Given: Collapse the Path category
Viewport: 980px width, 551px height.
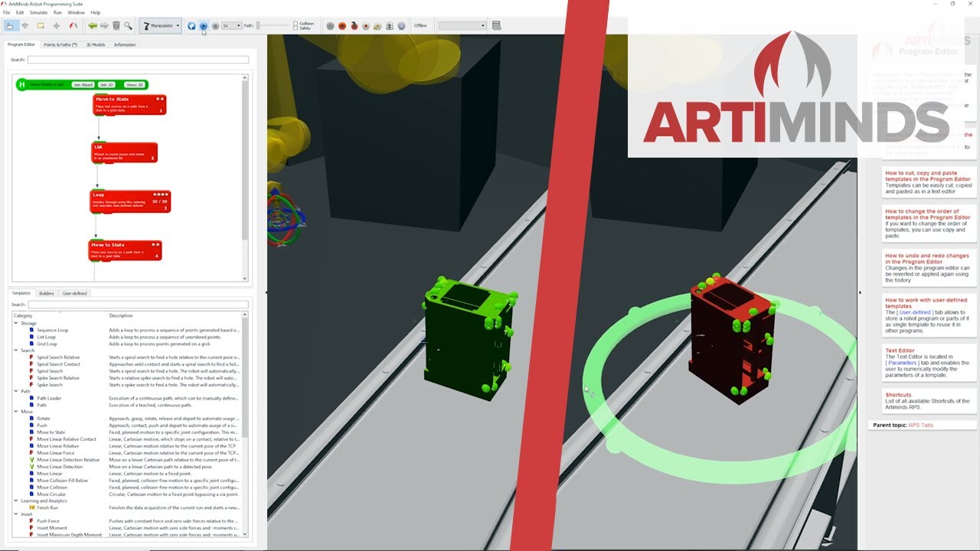Looking at the screenshot, I should coord(15,391).
